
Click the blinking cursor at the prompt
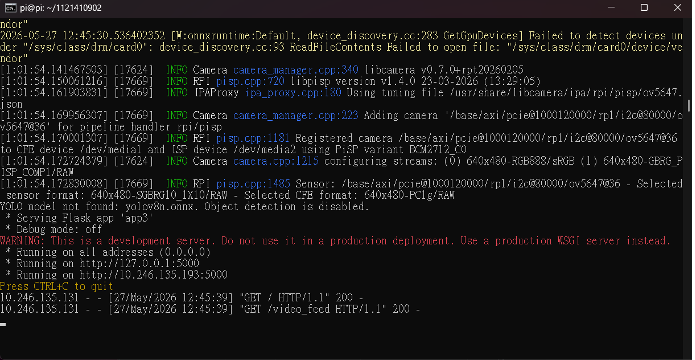pyautogui.click(x=3, y=325)
